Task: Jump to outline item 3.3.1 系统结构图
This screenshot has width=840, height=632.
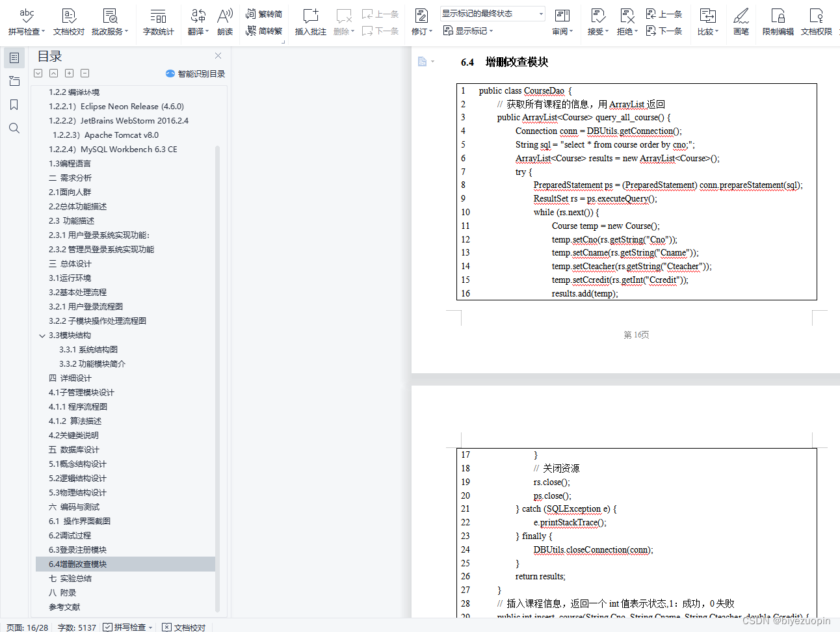Action: pos(88,349)
